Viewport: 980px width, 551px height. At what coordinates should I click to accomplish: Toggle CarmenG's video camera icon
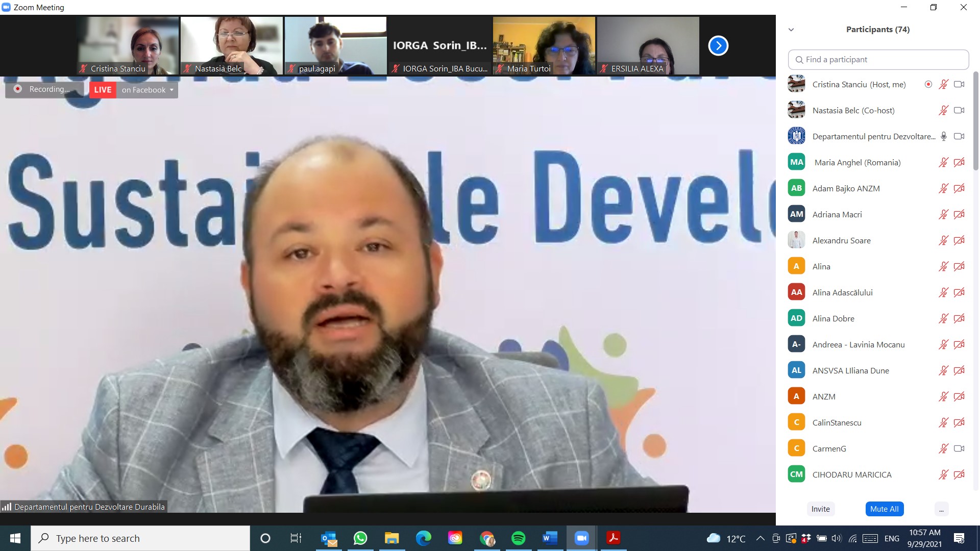click(959, 448)
